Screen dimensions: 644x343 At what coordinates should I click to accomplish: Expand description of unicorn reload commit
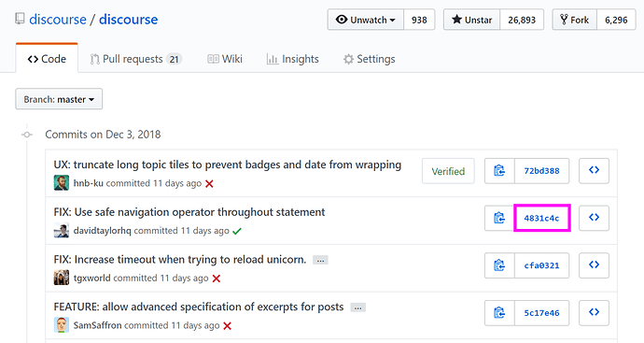coord(320,261)
